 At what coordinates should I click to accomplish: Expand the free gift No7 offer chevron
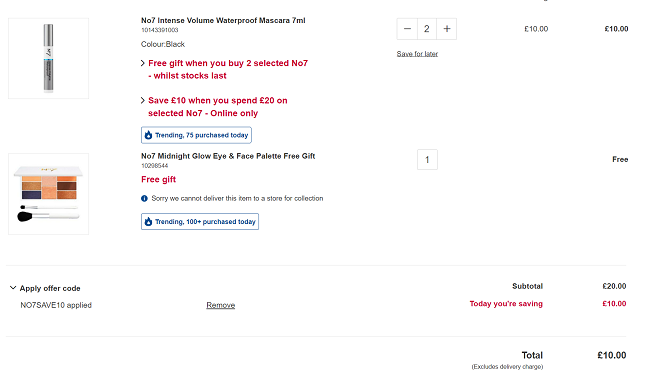point(143,63)
